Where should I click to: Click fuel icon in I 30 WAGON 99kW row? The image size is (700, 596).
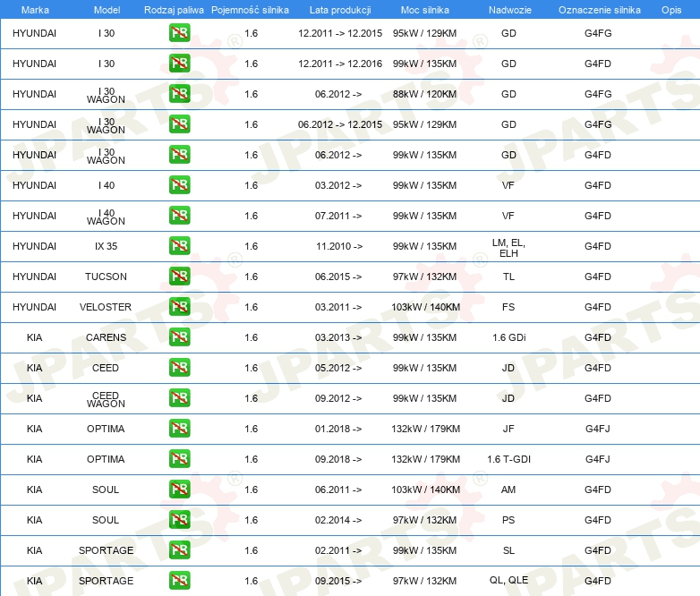tap(179, 155)
